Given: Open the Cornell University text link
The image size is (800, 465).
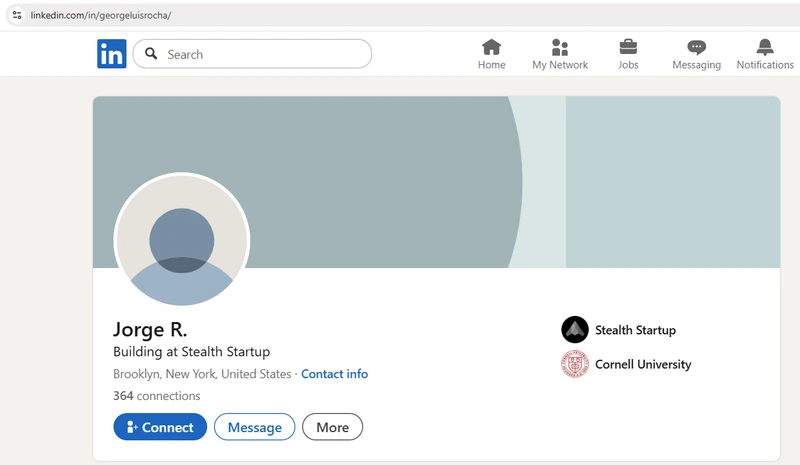Looking at the screenshot, I should tap(643, 364).
